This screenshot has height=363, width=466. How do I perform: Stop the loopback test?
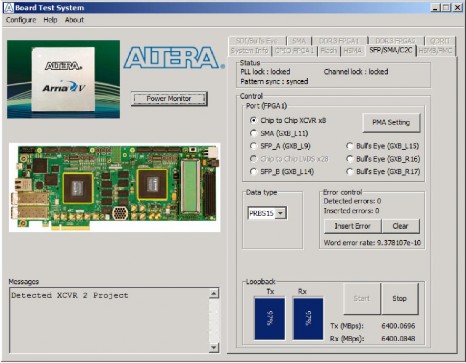(x=400, y=299)
